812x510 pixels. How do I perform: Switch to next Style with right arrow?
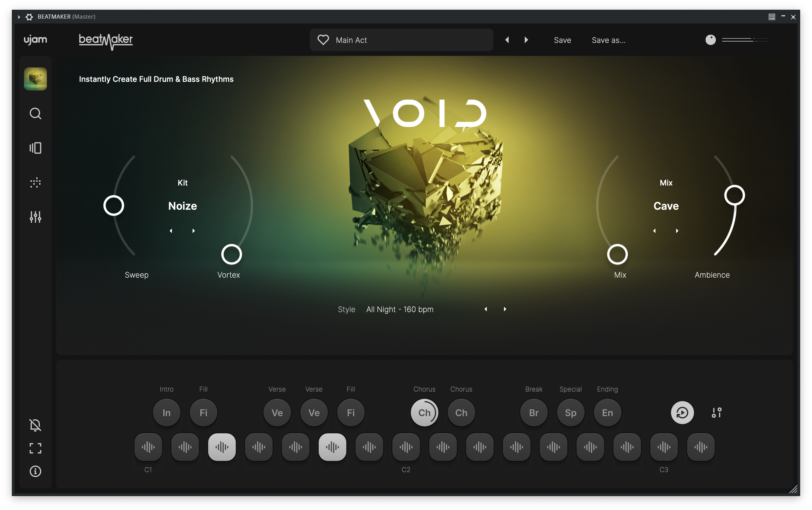505,309
